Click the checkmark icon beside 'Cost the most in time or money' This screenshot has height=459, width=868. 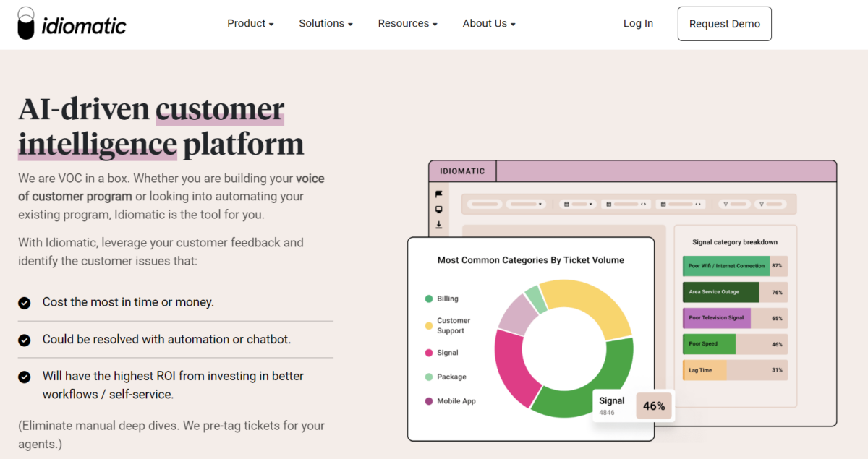tap(25, 303)
